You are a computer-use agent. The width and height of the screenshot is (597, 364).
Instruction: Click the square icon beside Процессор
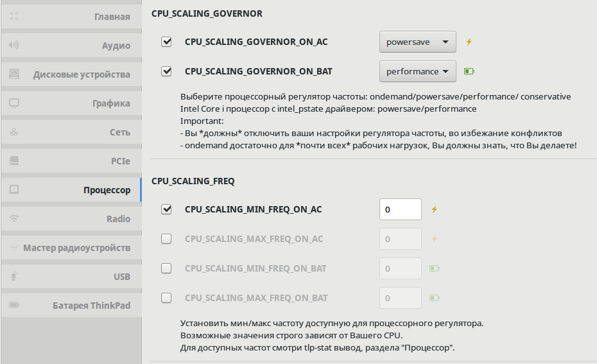pyautogui.click(x=14, y=189)
